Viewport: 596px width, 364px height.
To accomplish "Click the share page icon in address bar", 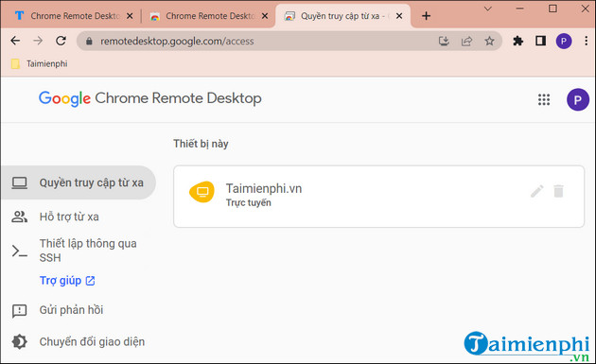I will (466, 41).
